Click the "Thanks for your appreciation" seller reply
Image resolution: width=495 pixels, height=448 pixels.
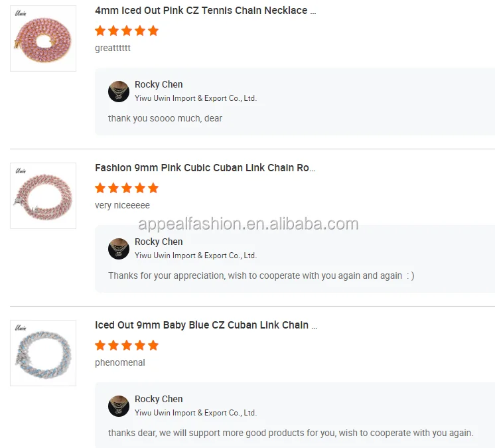click(x=261, y=275)
